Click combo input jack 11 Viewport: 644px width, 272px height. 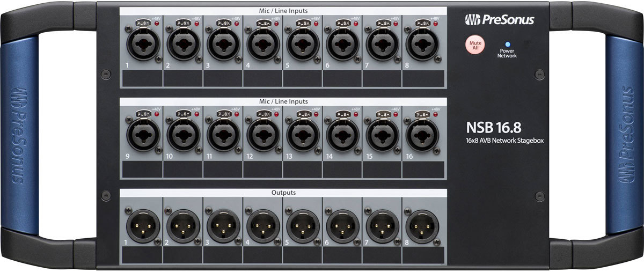tap(223, 135)
